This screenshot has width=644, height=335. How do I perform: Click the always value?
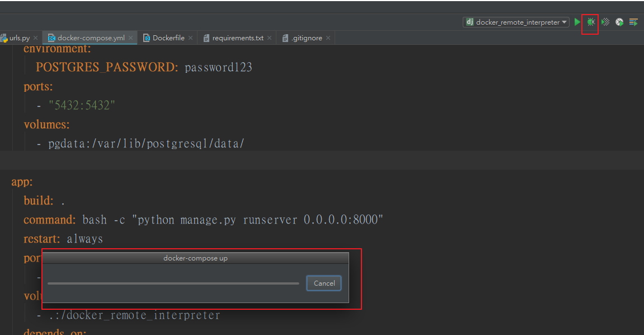(85, 239)
